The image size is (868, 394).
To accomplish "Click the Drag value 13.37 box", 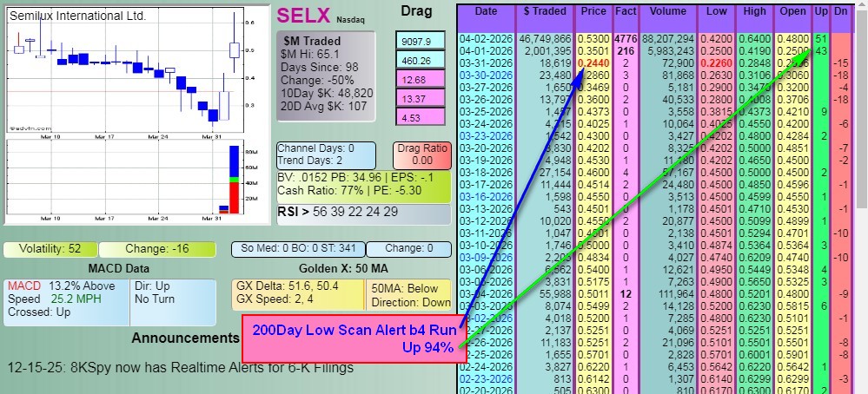I will (x=421, y=98).
